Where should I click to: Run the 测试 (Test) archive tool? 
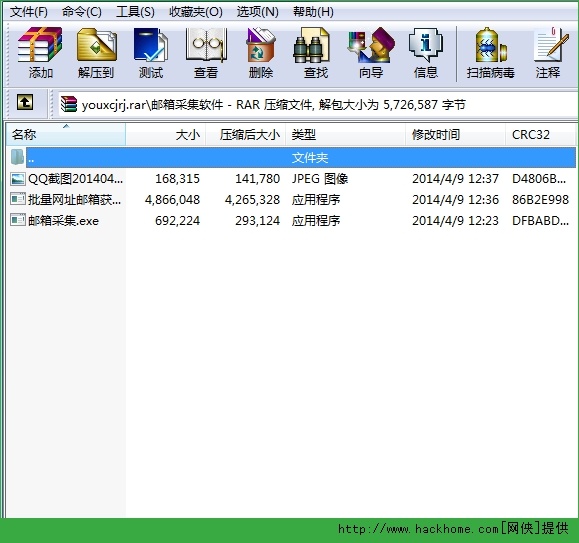(151, 53)
